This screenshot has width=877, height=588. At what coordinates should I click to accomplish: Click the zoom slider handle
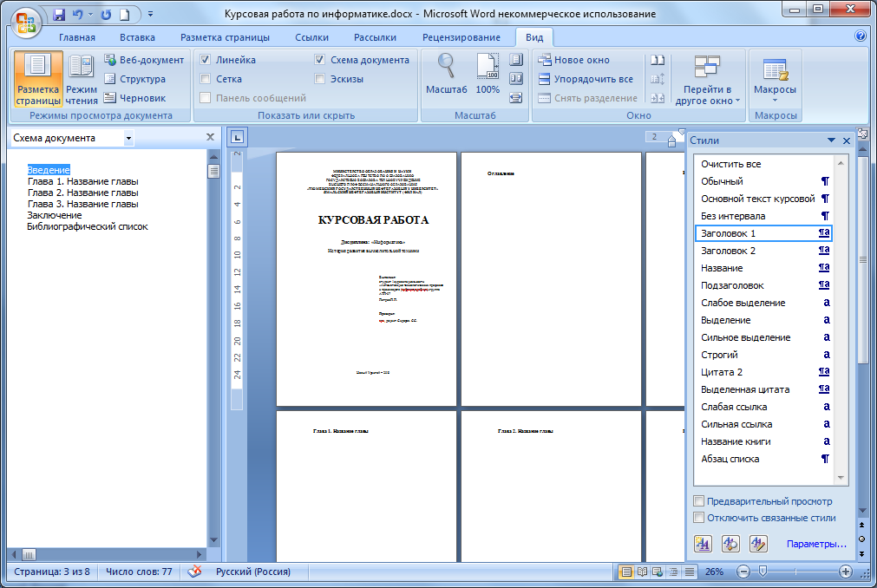[x=762, y=572]
